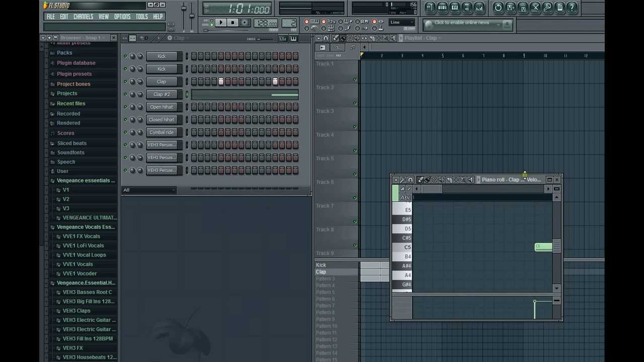This screenshot has width=644, height=362.
Task: Mute the Clap channel green LED
Action: 125,81
